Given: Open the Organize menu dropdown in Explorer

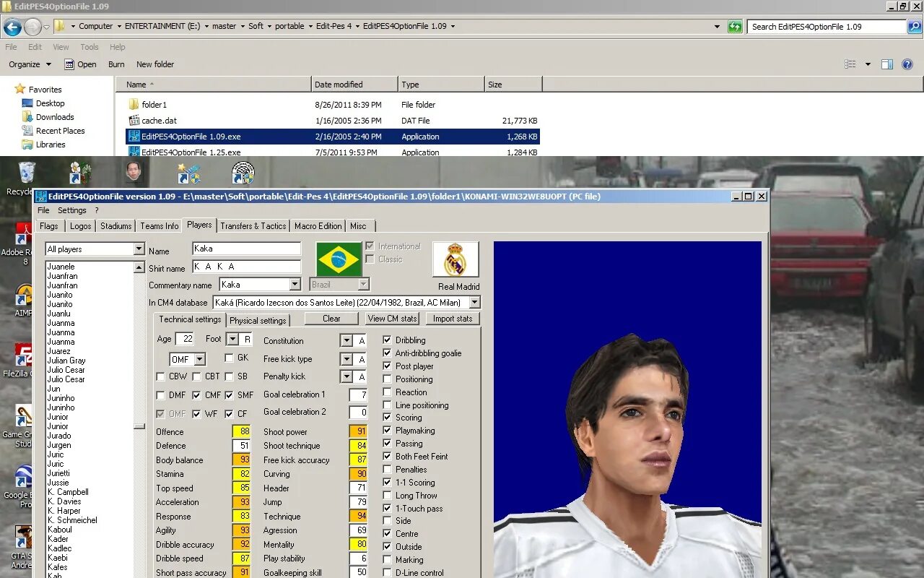Looking at the screenshot, I should (30, 64).
